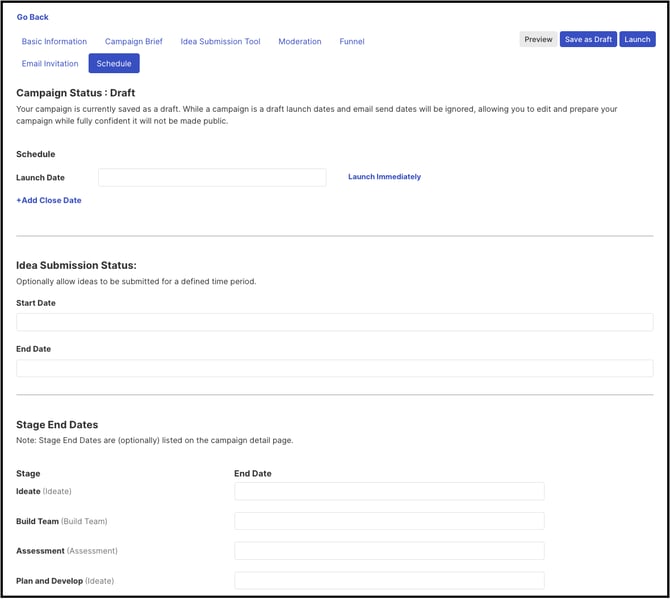The image size is (670, 599).
Task: Open the Idea Submission Tool tab
Action: click(x=220, y=41)
